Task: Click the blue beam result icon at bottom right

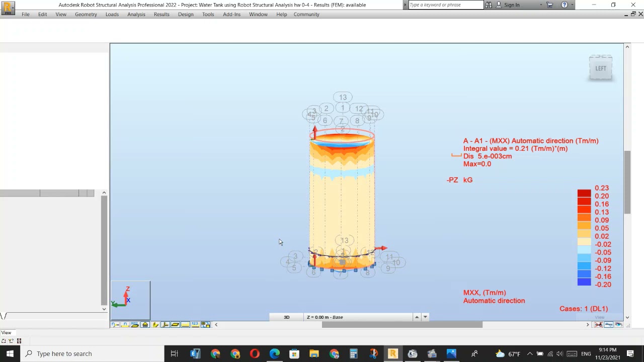Action: click(609, 325)
